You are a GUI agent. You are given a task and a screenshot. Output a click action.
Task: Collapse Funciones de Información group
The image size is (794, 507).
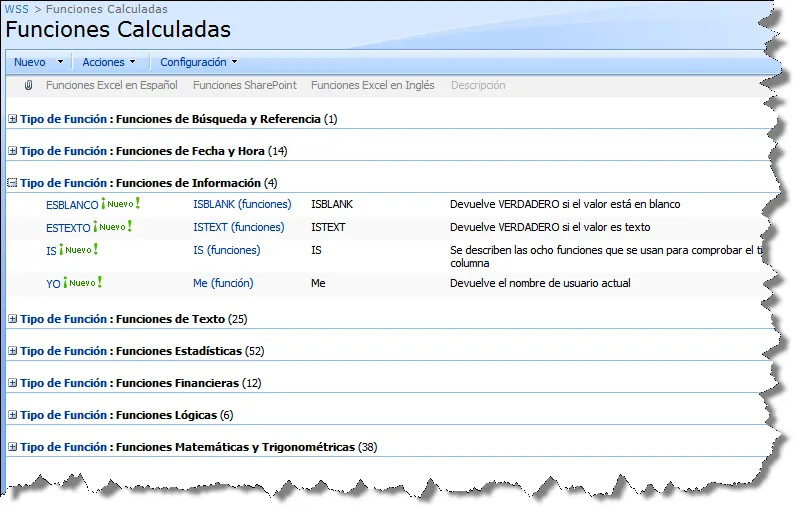[13, 183]
